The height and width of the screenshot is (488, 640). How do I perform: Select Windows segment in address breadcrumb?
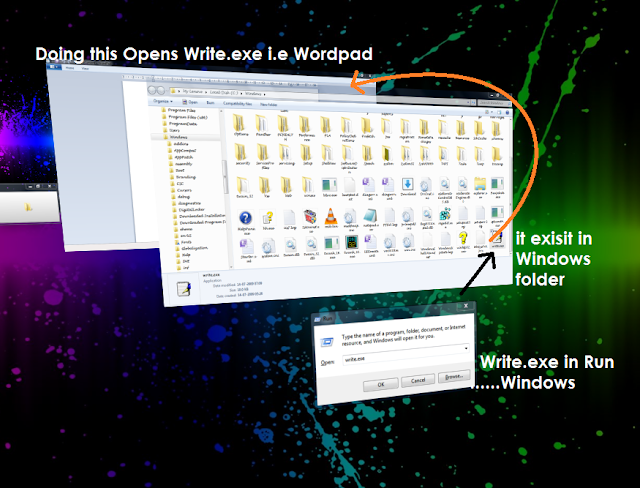coord(253,93)
